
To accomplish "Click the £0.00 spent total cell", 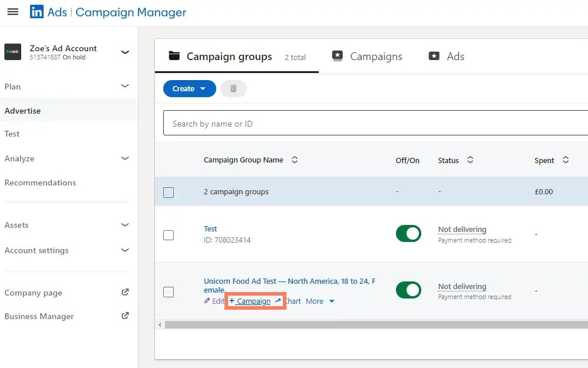I will 544,191.
